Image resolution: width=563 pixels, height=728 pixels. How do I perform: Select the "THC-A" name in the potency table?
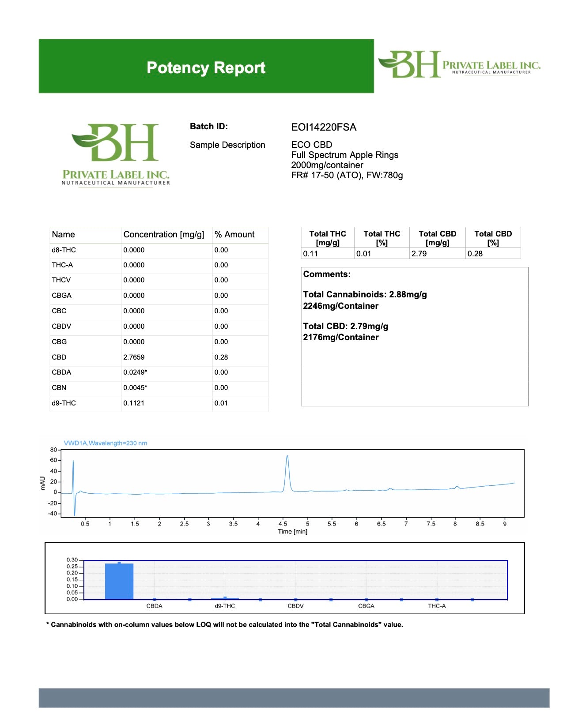click(x=62, y=265)
